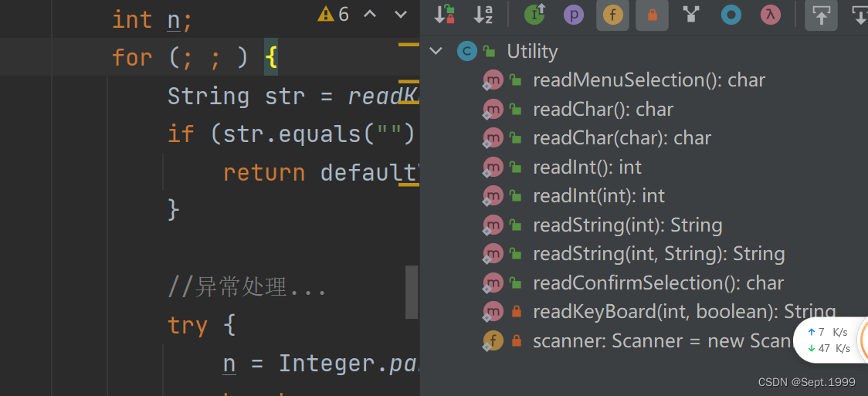
Task: Click method icon next to readMenuSelection
Action: coord(493,80)
